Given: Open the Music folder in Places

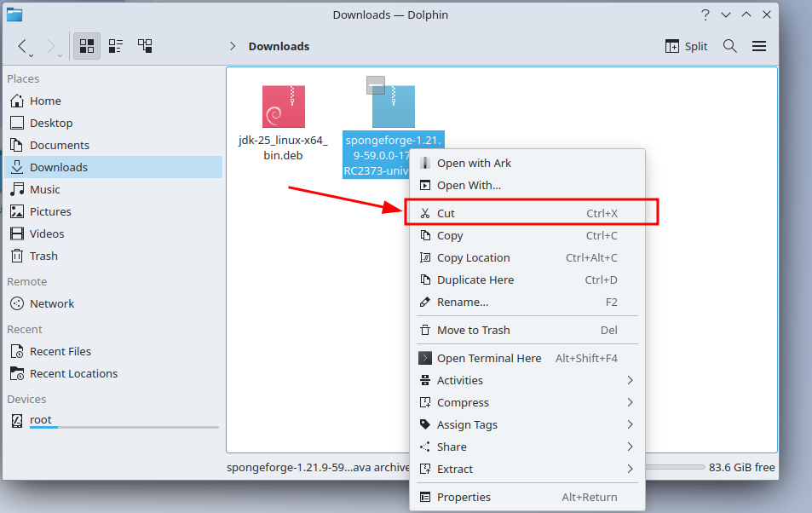Looking at the screenshot, I should (x=44, y=189).
